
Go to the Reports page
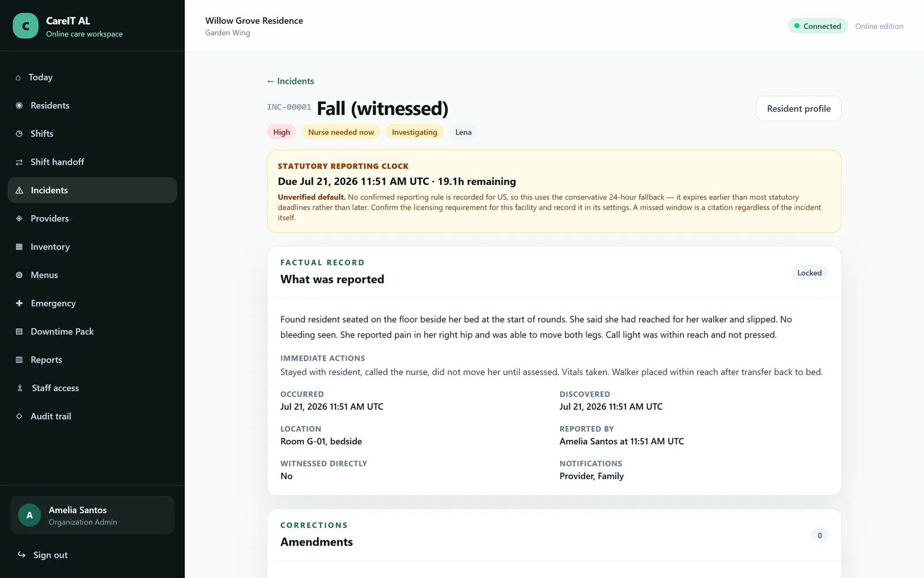(x=92, y=360)
